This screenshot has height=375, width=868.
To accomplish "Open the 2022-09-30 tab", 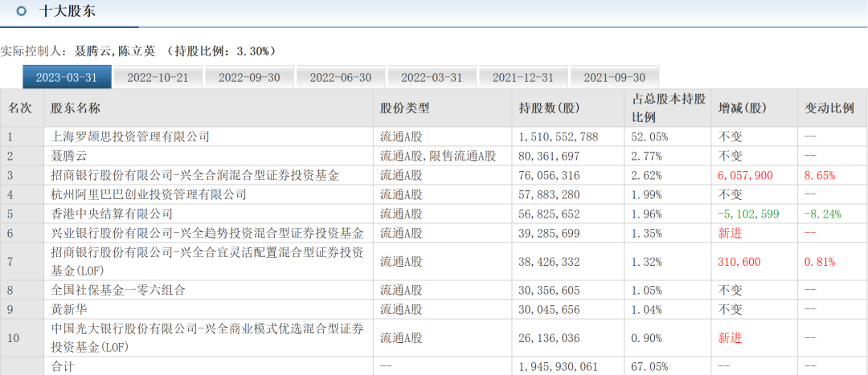I will [x=249, y=77].
